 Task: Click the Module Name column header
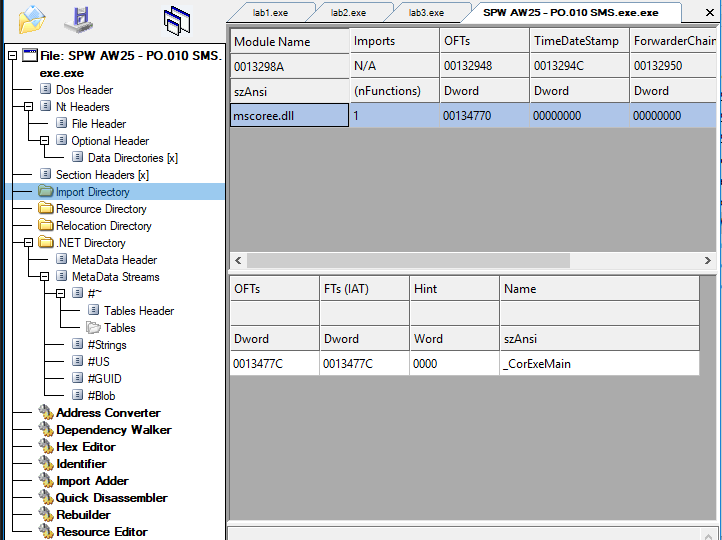(x=290, y=41)
